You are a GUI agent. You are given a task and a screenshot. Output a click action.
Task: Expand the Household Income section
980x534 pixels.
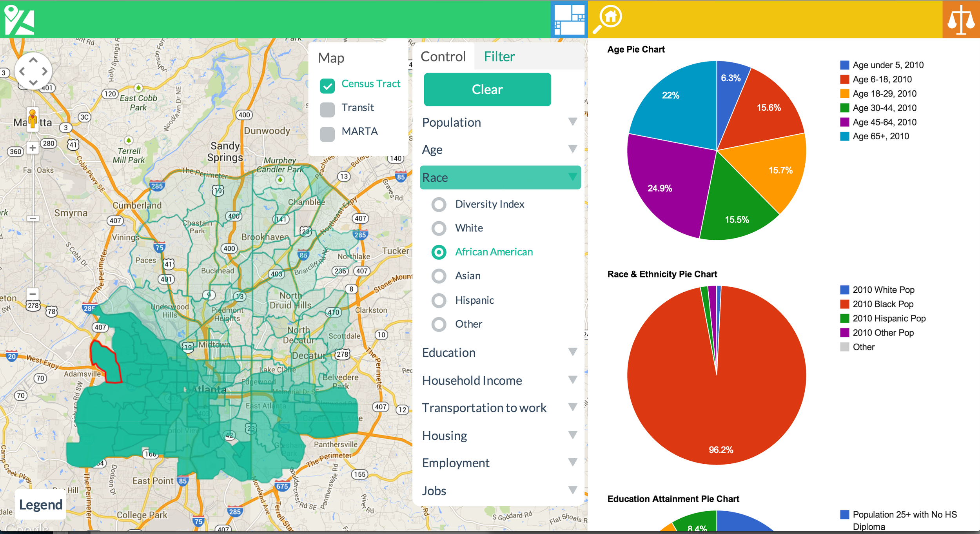point(500,380)
